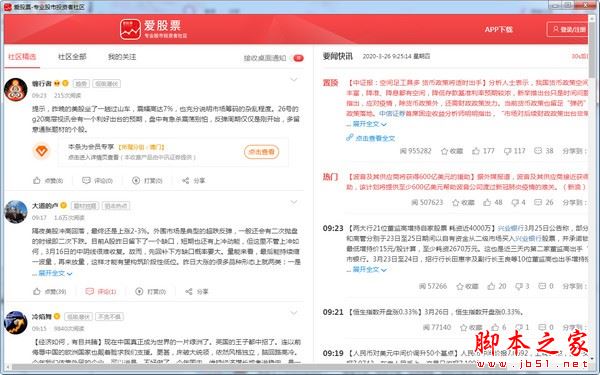Open 评论(0) on first post

coord(98,181)
